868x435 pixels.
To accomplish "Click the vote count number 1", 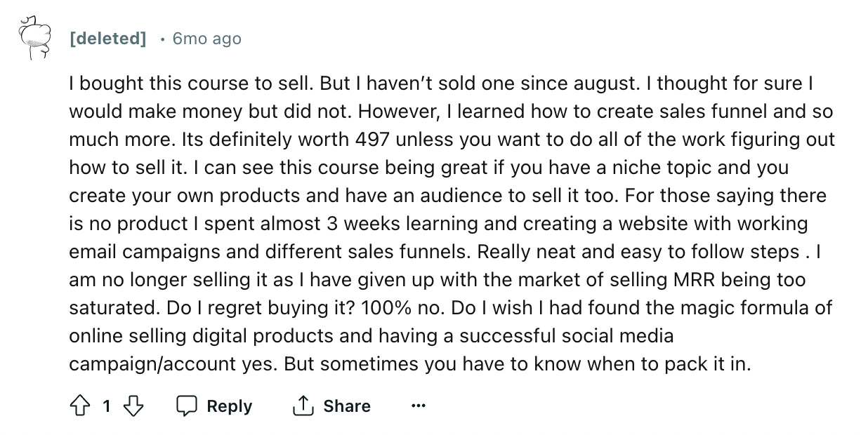I will [107, 406].
